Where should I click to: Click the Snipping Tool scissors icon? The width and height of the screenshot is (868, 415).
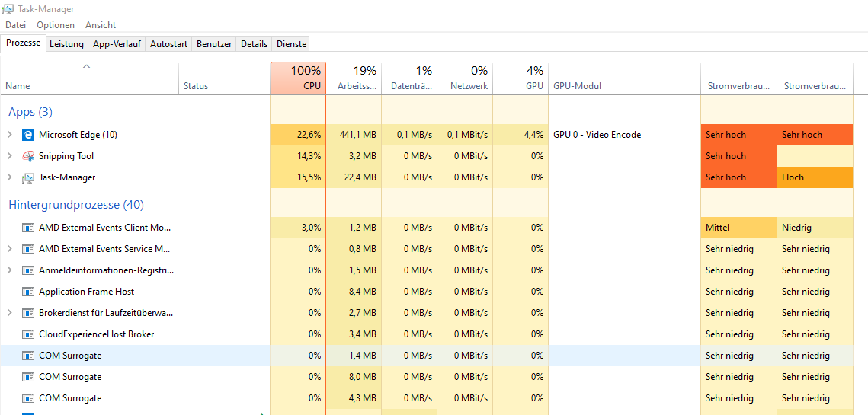[x=27, y=156]
